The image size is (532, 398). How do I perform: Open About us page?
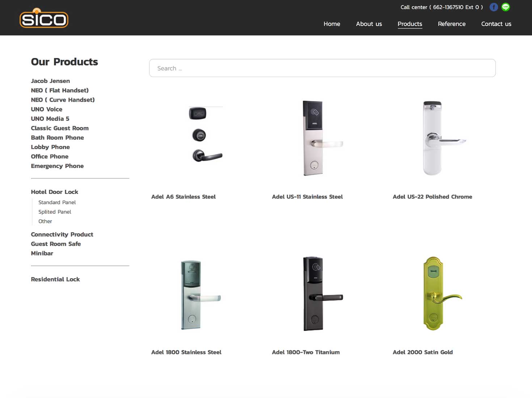click(x=369, y=24)
